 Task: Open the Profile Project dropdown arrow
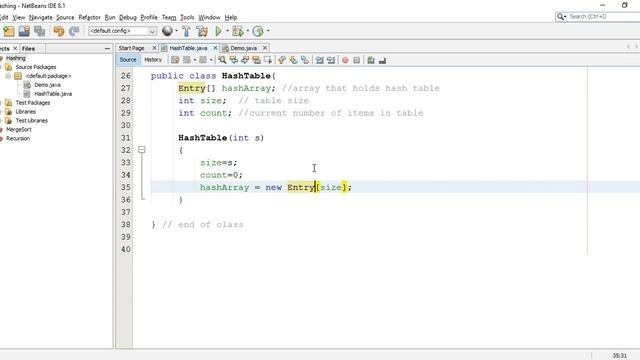(268, 31)
